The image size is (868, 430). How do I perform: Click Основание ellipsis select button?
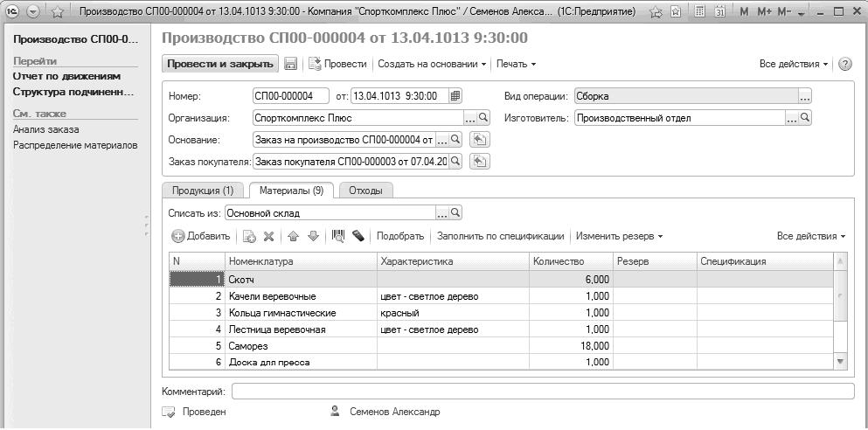[441, 140]
